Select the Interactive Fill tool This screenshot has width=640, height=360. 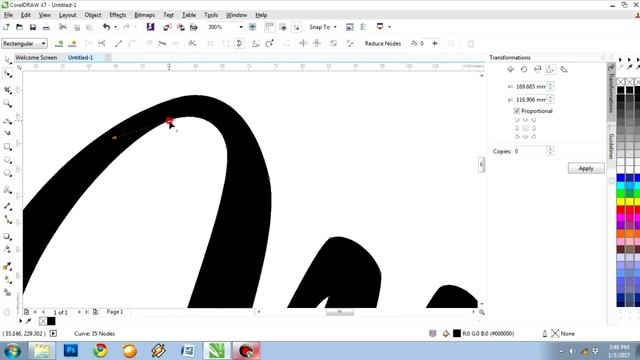(x=7, y=280)
